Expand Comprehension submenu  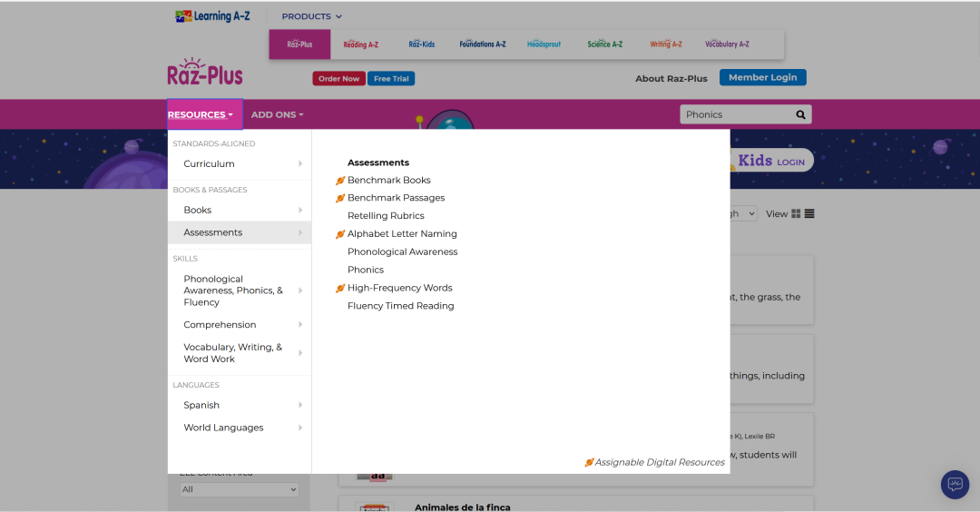pos(240,324)
